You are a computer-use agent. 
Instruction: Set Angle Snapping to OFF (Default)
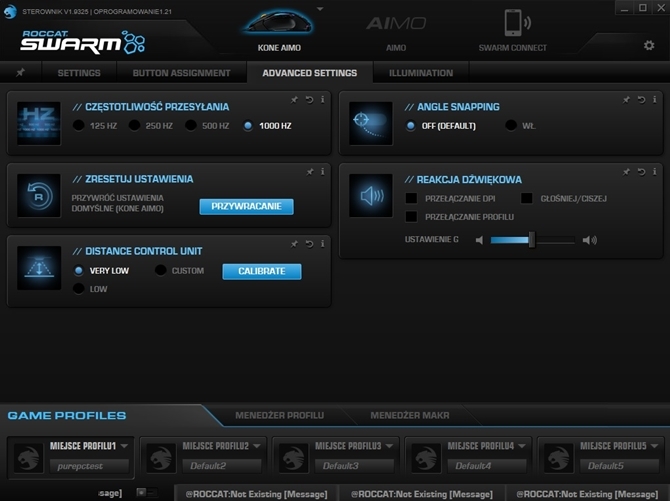pyautogui.click(x=410, y=126)
